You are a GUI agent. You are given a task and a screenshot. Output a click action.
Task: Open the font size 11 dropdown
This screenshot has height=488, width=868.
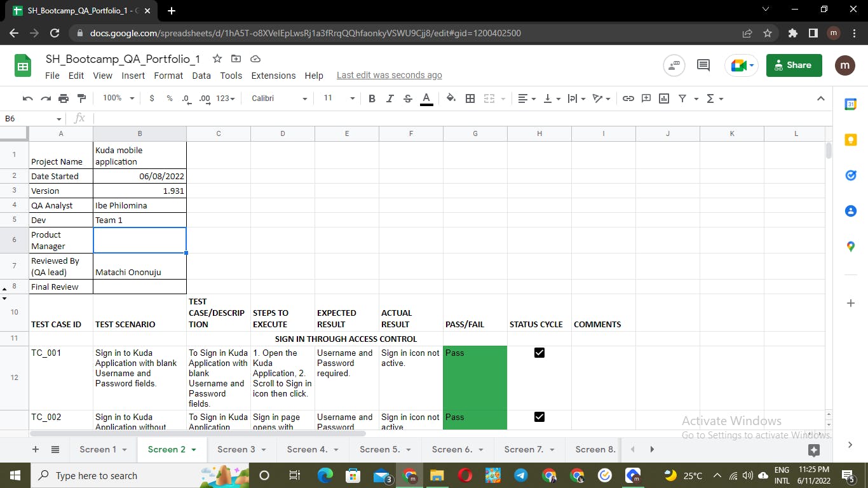(x=339, y=98)
